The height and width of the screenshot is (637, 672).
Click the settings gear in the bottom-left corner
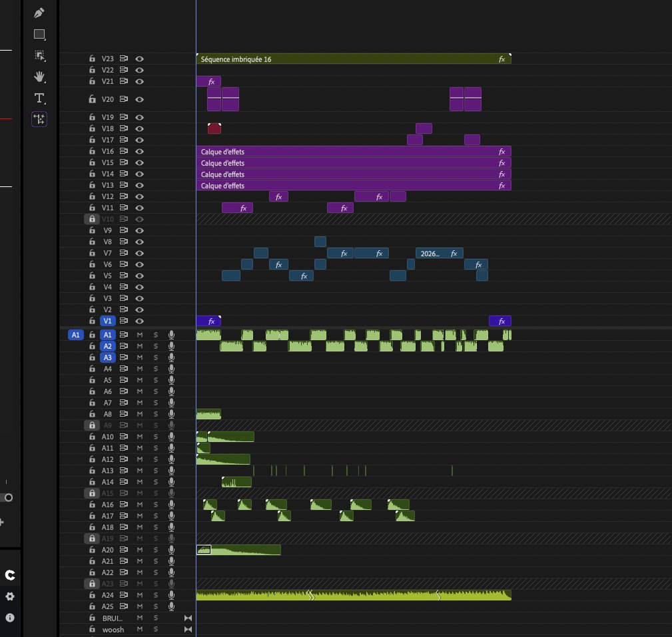tap(10, 597)
